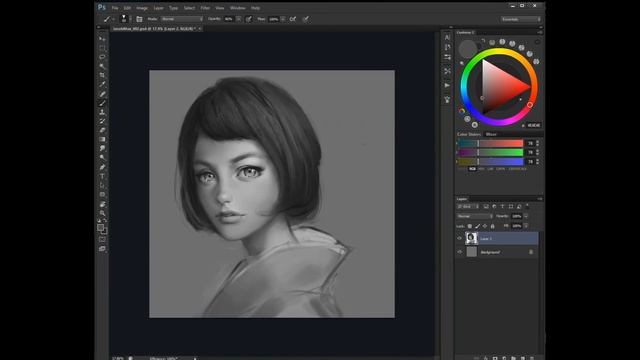
Task: Open the Actions panel play icon in dock
Action: [x=447, y=85]
